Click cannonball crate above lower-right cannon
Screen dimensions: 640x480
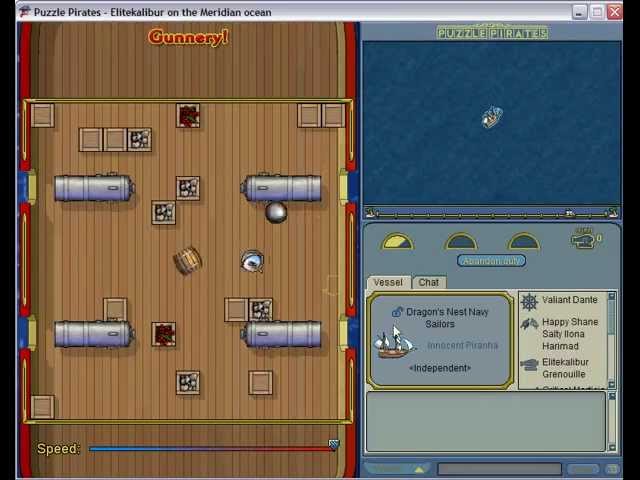[261, 310]
